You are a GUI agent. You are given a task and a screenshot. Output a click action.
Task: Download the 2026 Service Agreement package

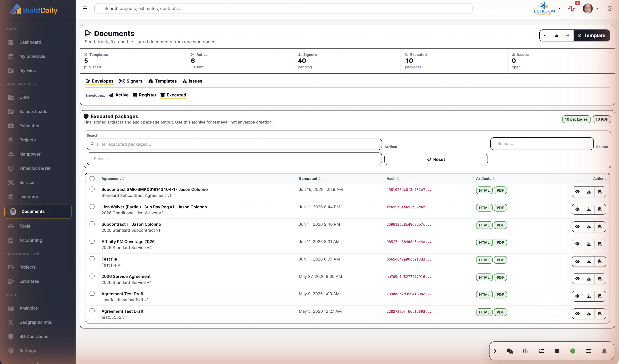click(x=589, y=279)
